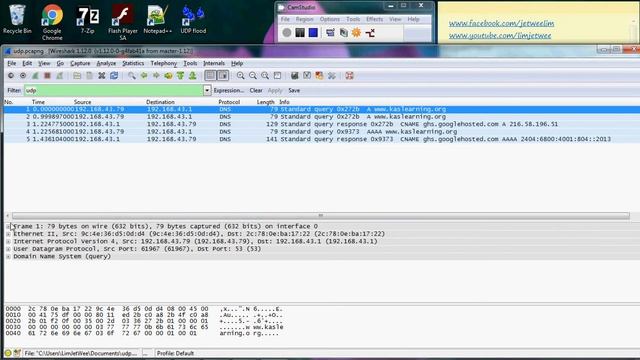Restart the capture toolbar icon
Screen dimensions: 640x360
(60, 76)
